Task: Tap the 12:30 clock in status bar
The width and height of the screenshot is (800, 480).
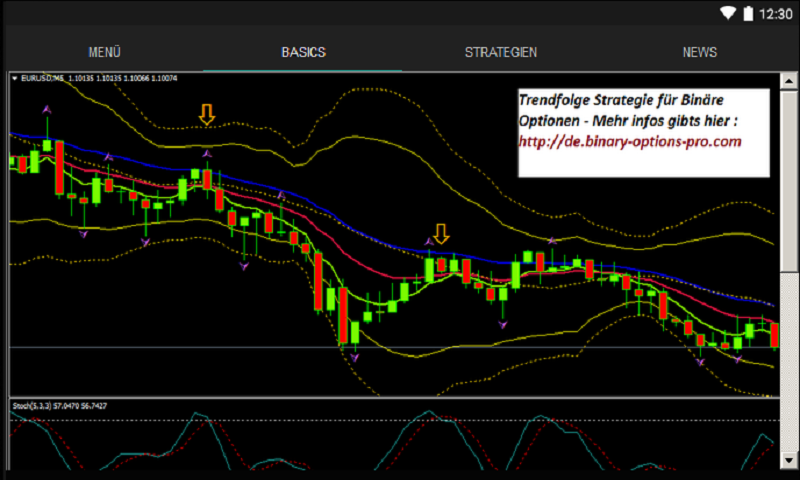Action: 776,14
